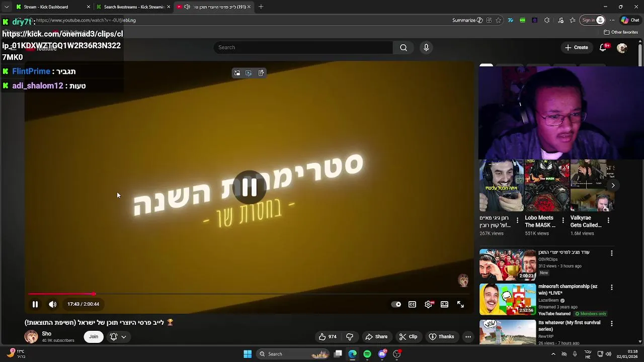Click the FlintPrime username in chat
The height and width of the screenshot is (362, 644).
point(31,71)
